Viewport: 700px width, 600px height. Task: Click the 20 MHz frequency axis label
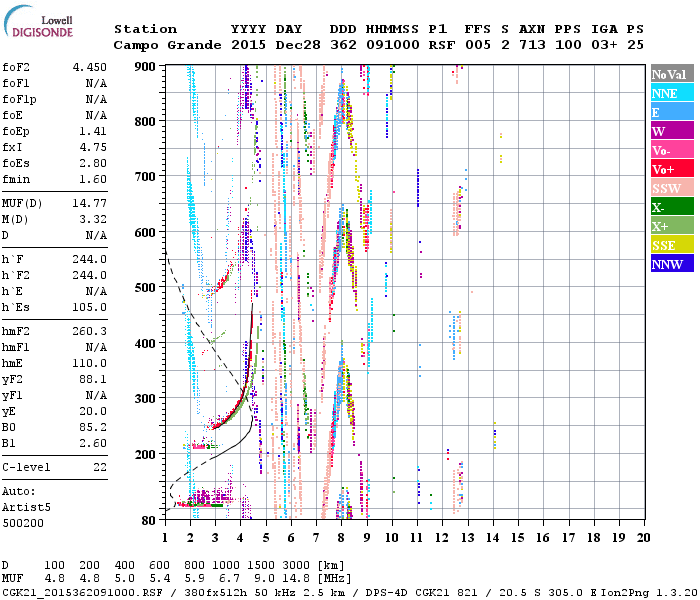pos(643,538)
